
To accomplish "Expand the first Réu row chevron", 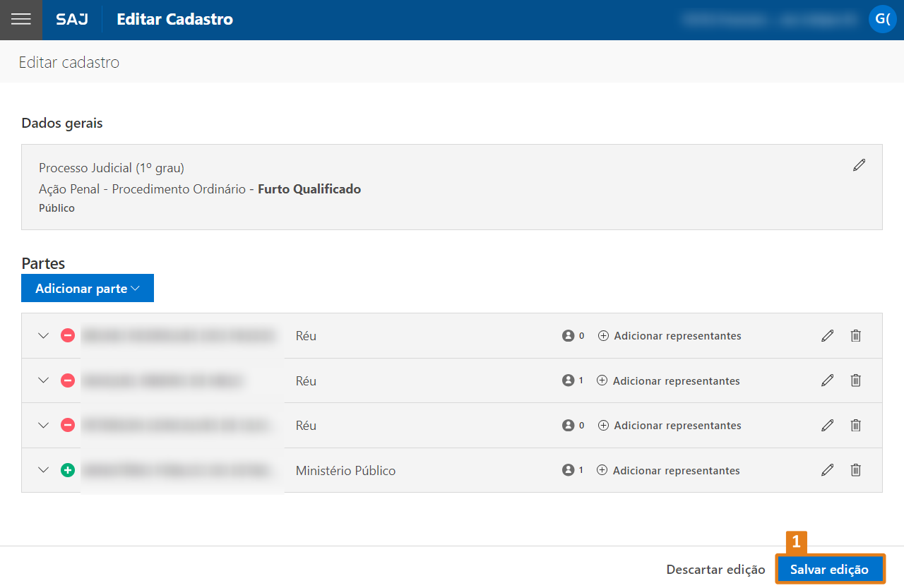I will 44,336.
